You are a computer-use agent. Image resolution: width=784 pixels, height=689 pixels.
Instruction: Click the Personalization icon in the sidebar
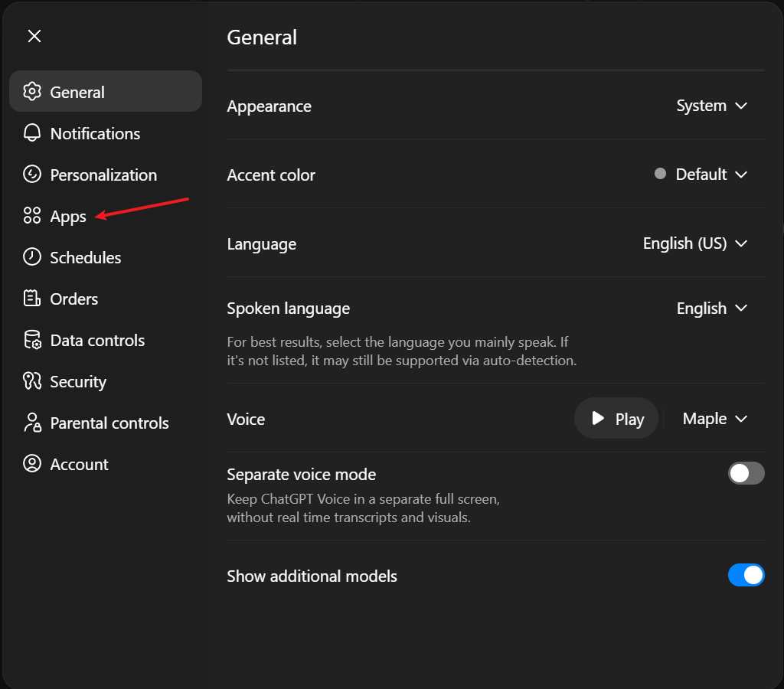(31, 174)
